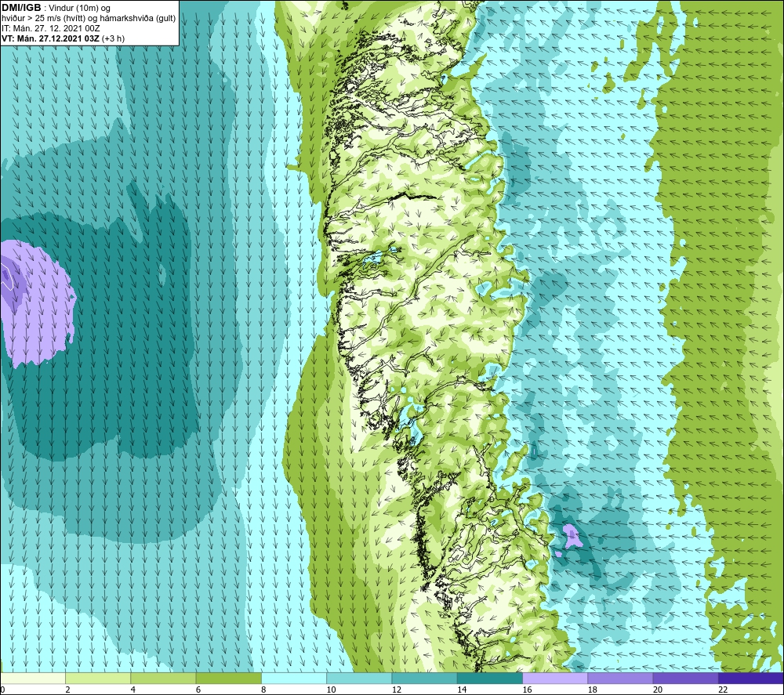Click the medium green 4–6 m/s legend swatch
784x695 pixels.
click(x=164, y=678)
